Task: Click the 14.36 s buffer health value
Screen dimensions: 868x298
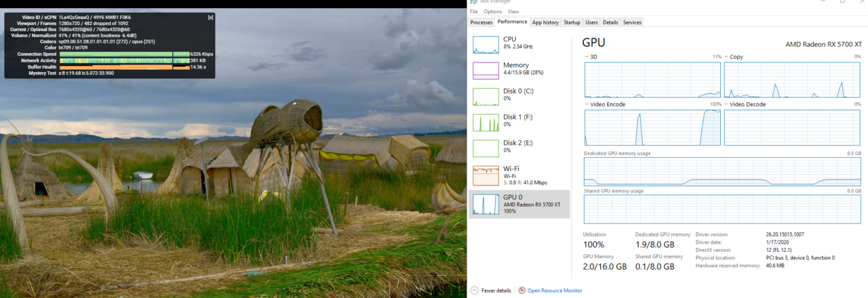Action: 199,67
